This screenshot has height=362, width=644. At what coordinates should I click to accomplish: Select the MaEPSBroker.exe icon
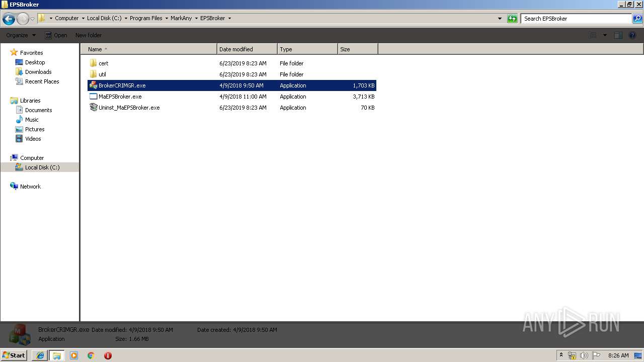[93, 97]
